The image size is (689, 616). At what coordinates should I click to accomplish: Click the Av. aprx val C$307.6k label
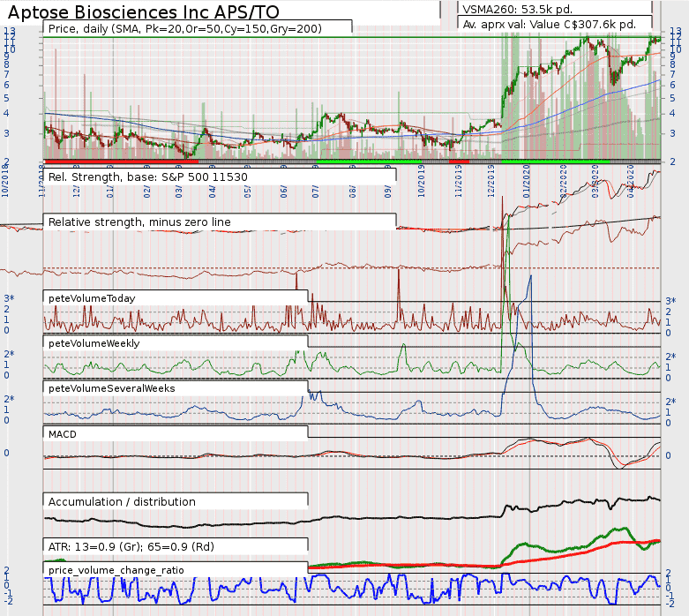550,24
